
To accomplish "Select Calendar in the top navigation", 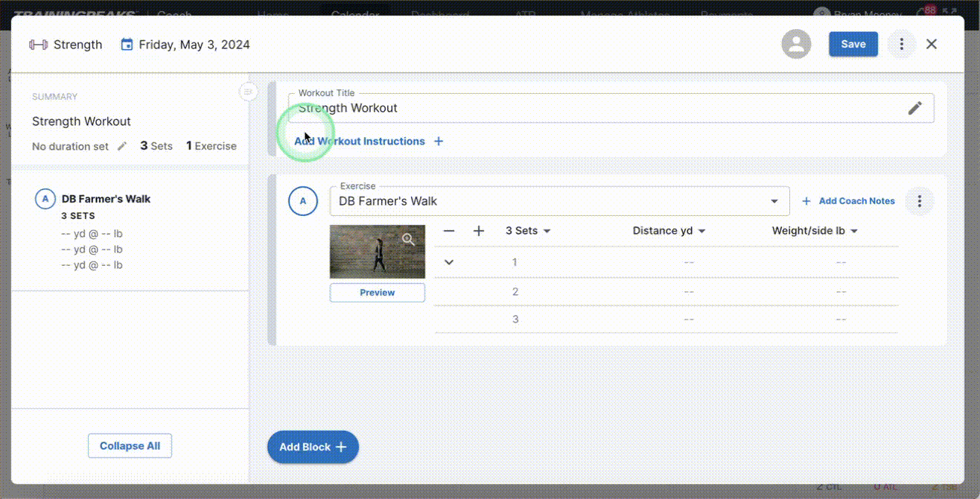I will pyautogui.click(x=355, y=13).
